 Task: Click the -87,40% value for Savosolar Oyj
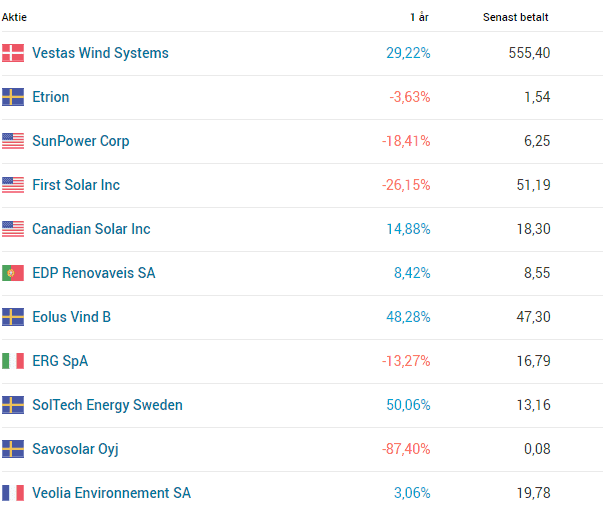406,449
